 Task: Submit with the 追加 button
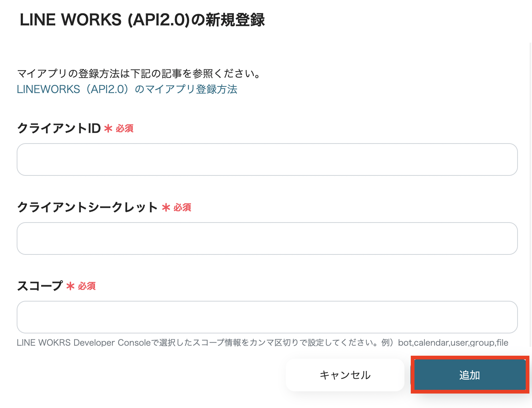point(470,375)
